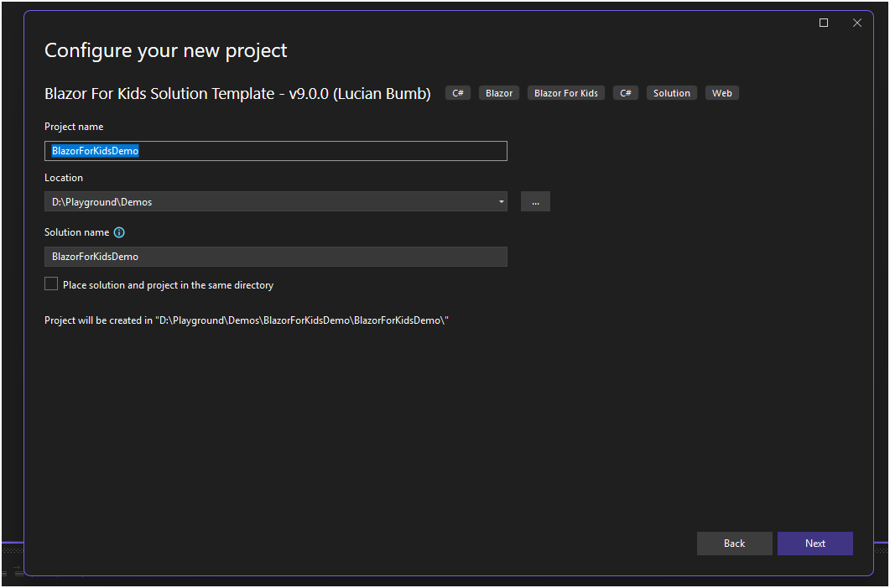This screenshot has width=890, height=588.
Task: Click the Project name input field
Action: (x=275, y=151)
